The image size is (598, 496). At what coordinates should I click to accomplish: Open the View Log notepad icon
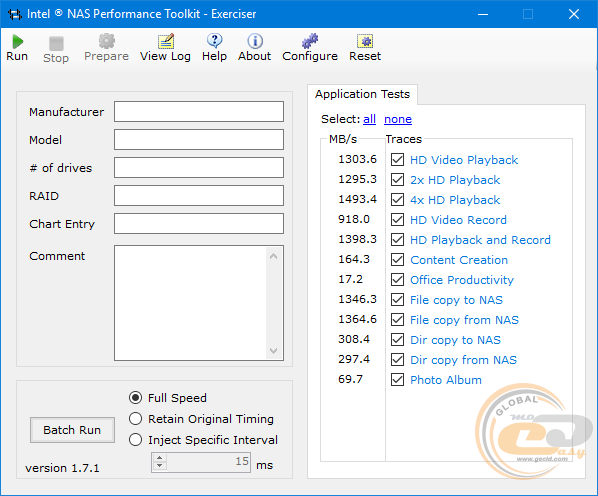point(166,41)
